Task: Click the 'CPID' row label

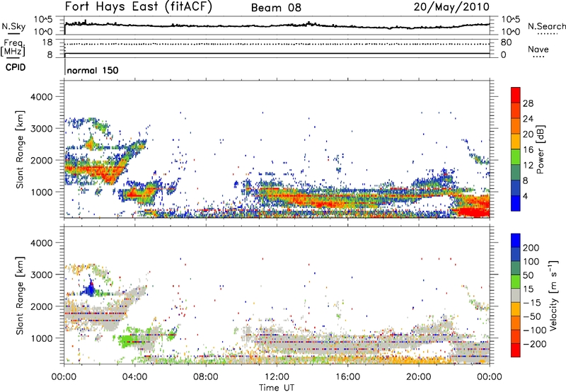Action: point(16,67)
